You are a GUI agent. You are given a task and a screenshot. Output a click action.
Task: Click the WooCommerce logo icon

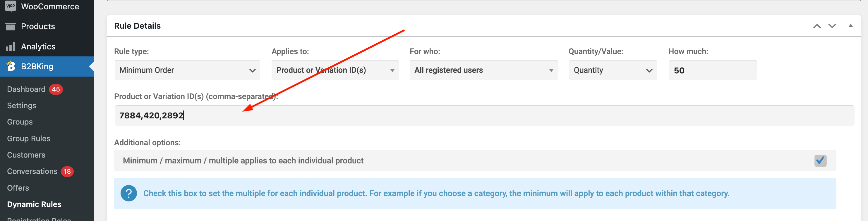[11, 6]
